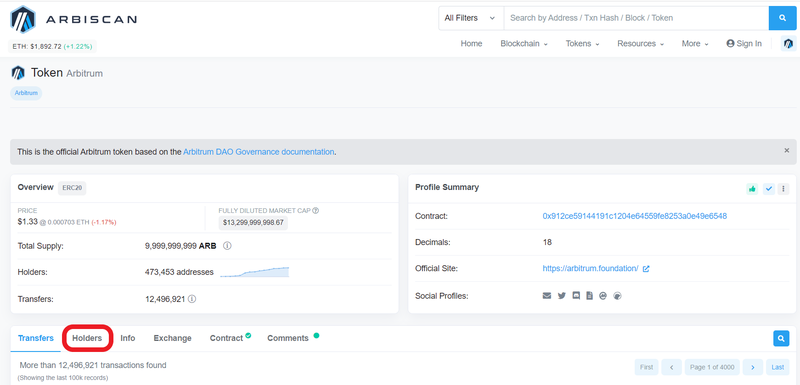The width and height of the screenshot is (800, 385).
Task: Dismiss the official token notice banner
Action: pos(786,150)
